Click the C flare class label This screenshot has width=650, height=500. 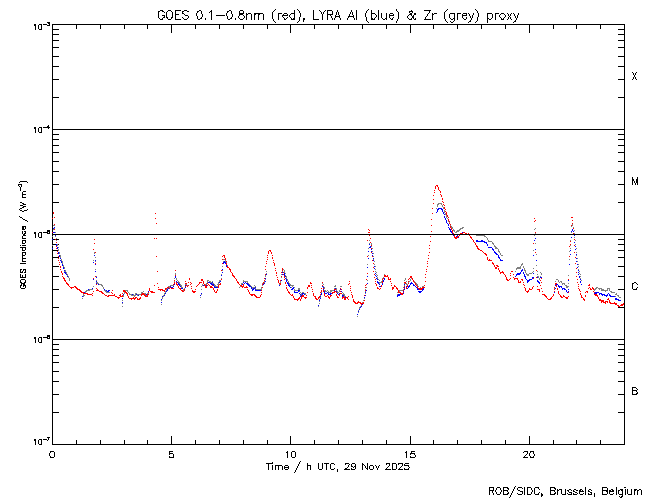click(x=634, y=287)
